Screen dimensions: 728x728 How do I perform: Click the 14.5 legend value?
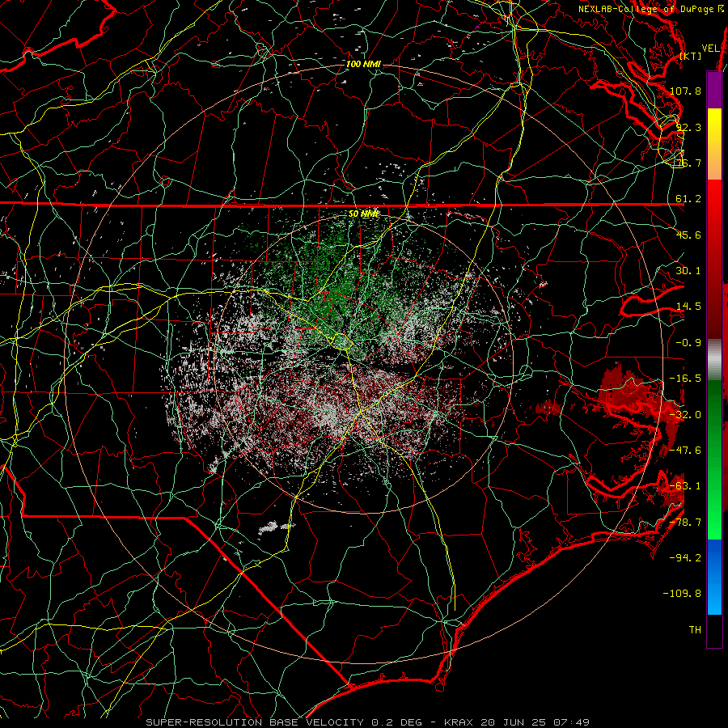click(688, 307)
